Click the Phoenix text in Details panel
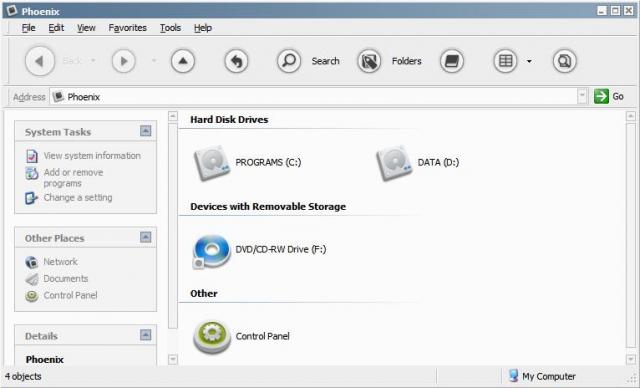This screenshot has width=640, height=388. (44, 359)
